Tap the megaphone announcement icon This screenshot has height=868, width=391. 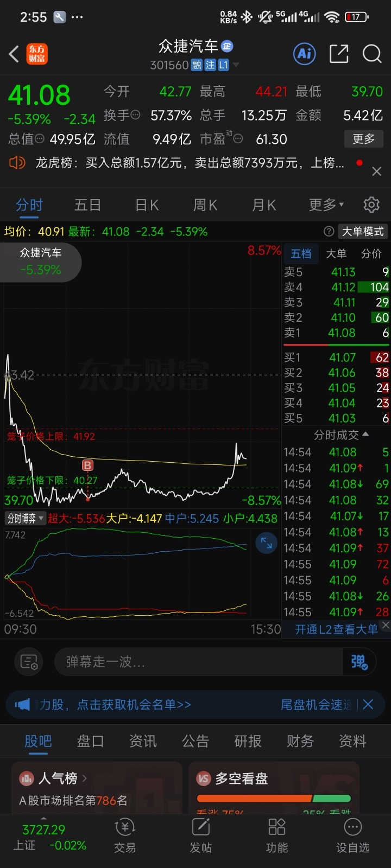coord(22,705)
